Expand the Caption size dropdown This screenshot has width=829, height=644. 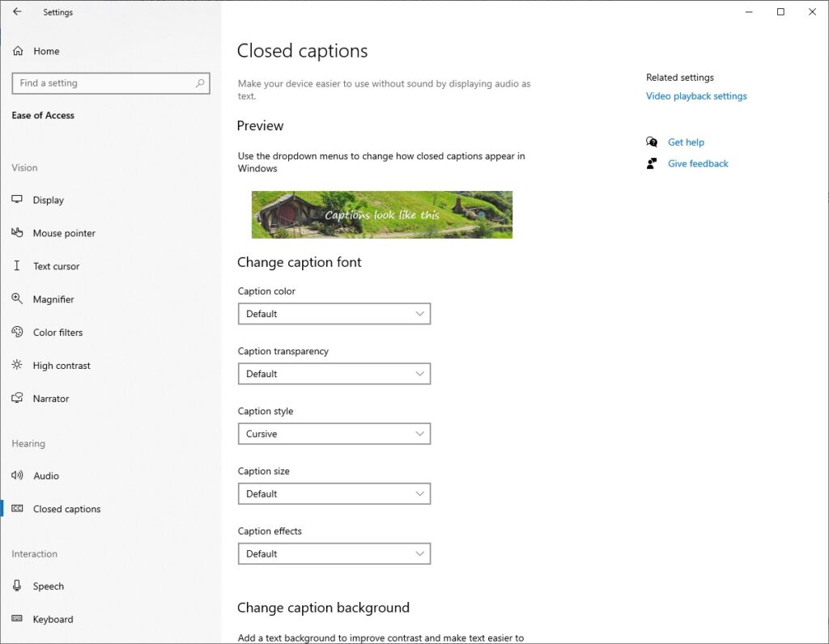[334, 494]
